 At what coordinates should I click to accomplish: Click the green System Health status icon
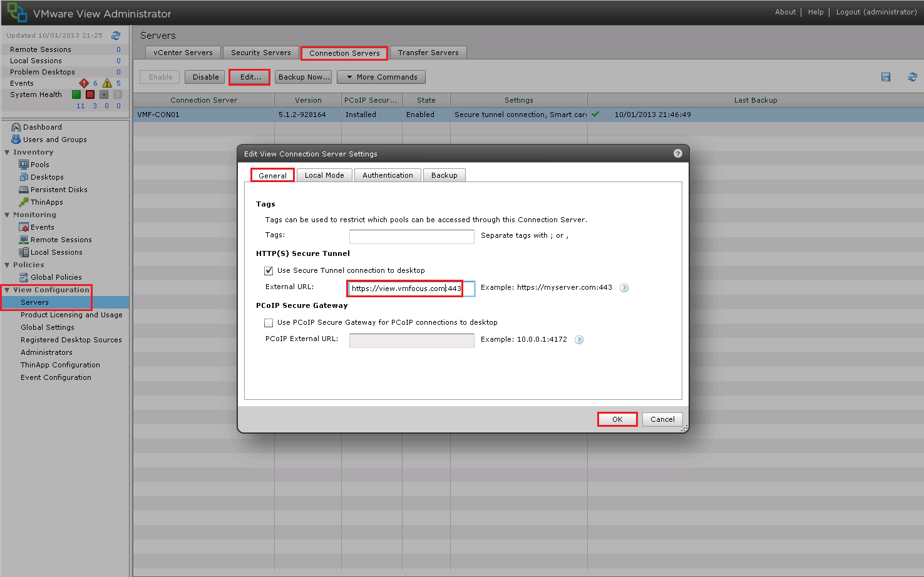tap(76, 94)
